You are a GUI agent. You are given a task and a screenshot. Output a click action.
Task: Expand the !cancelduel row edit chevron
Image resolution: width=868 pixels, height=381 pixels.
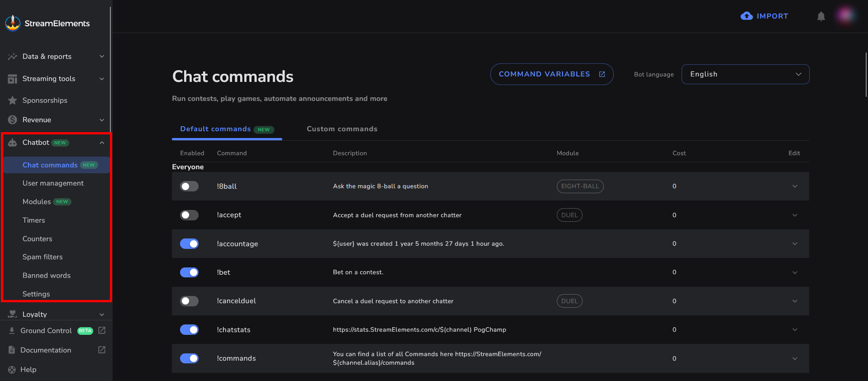[795, 301]
